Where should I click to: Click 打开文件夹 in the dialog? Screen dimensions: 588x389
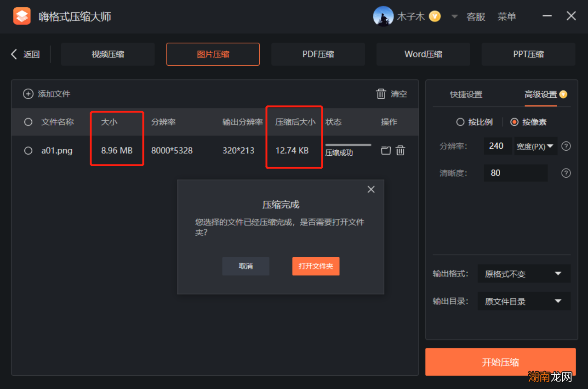(x=316, y=266)
